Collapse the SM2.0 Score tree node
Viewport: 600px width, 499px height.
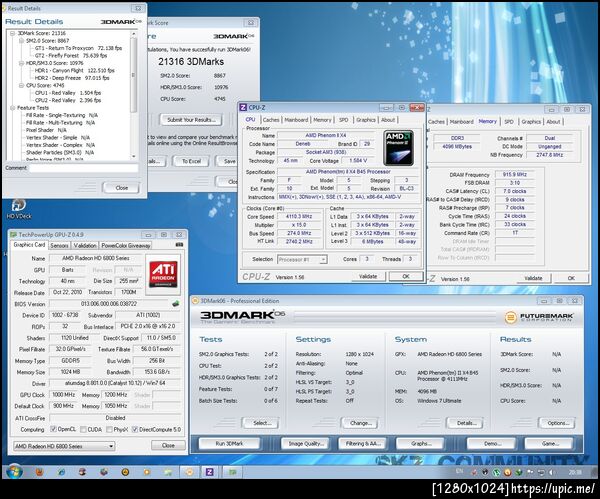pyautogui.click(x=21, y=41)
